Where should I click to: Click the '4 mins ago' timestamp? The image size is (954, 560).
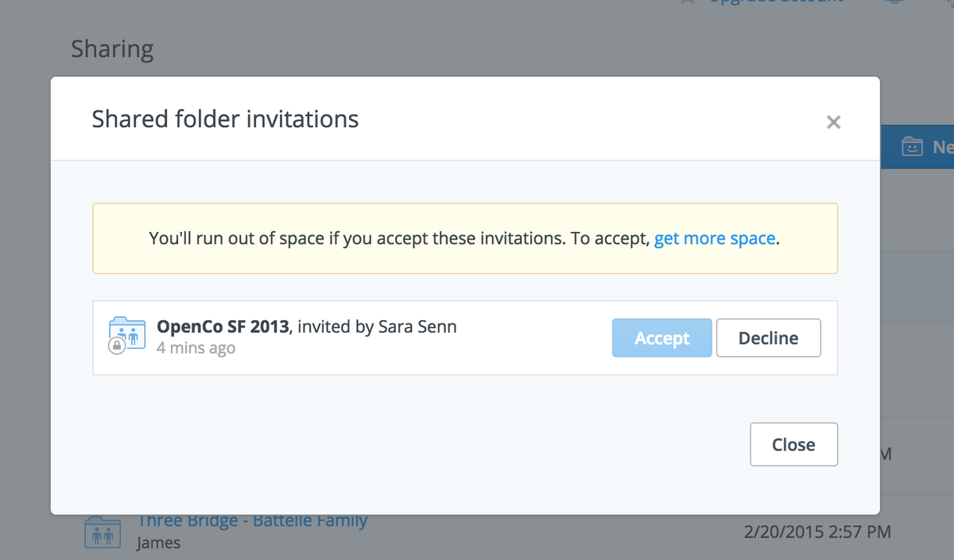pyautogui.click(x=196, y=348)
